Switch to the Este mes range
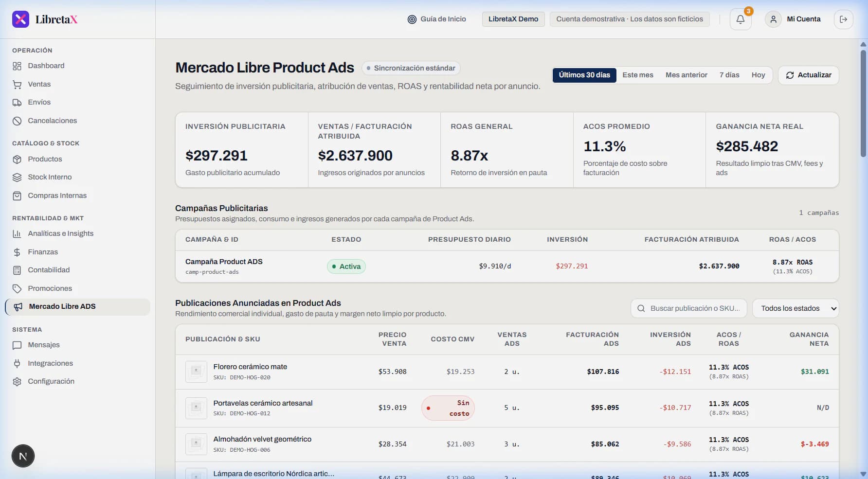868x479 pixels. pyautogui.click(x=638, y=75)
